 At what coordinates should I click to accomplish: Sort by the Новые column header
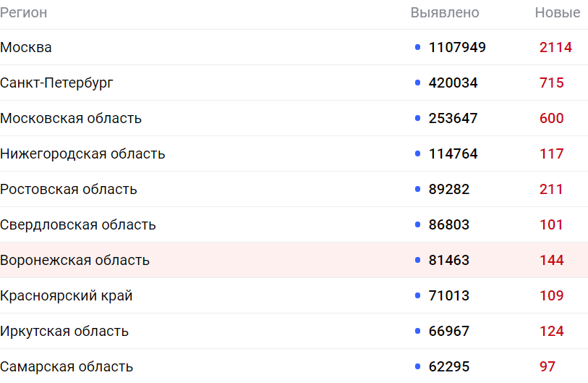(x=557, y=13)
